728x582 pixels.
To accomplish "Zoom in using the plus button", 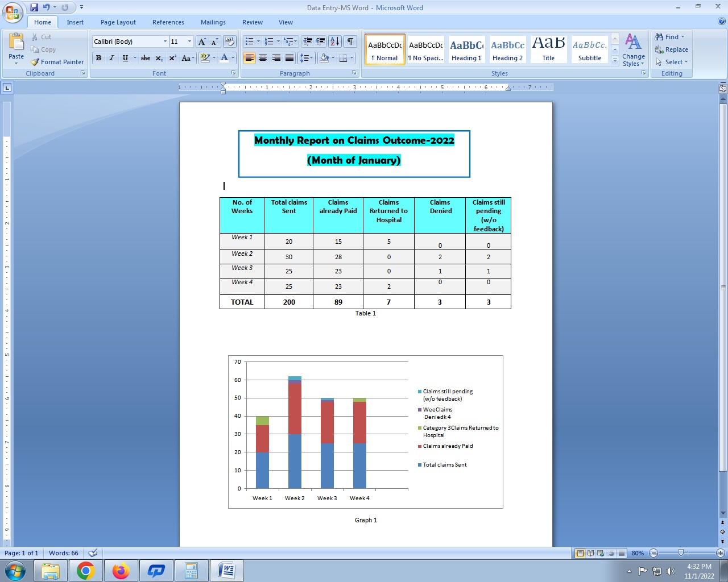I will click(x=720, y=553).
